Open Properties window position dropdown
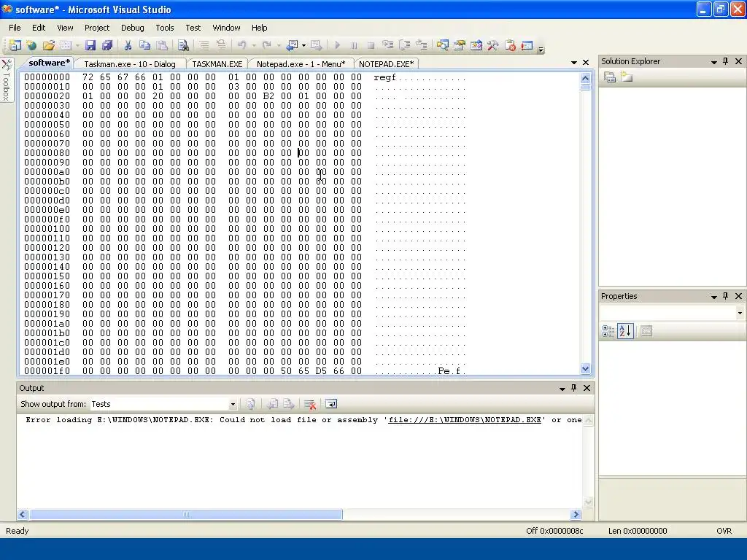This screenshot has width=747, height=560. [714, 297]
